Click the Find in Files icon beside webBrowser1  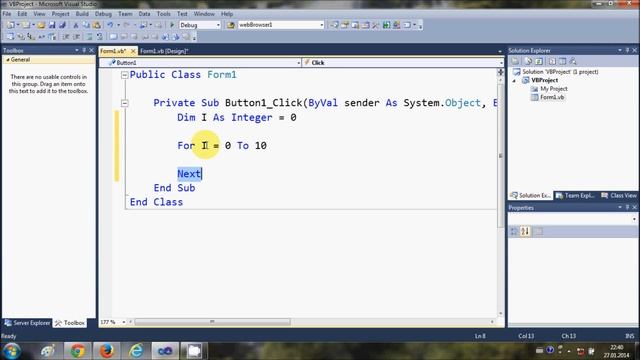click(x=231, y=25)
